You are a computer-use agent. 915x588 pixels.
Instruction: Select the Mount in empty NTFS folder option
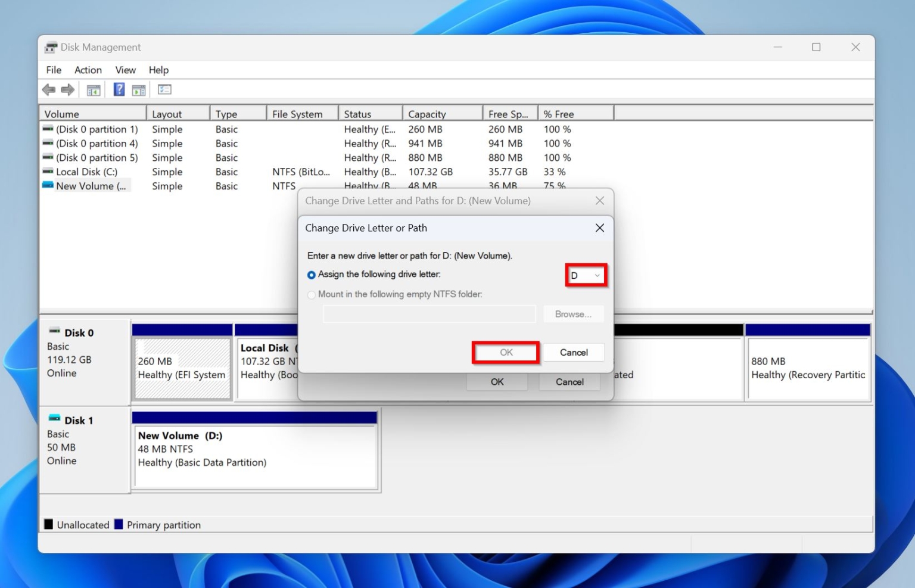point(311,294)
